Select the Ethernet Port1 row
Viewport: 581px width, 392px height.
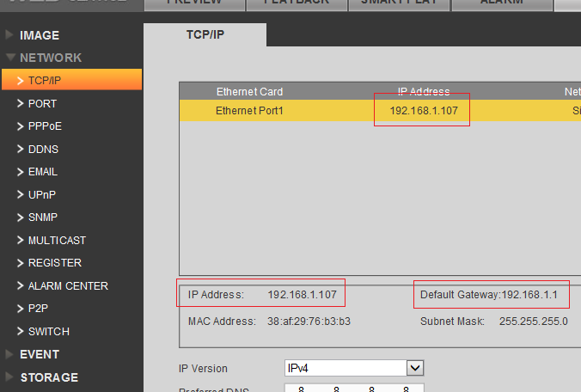pos(380,110)
